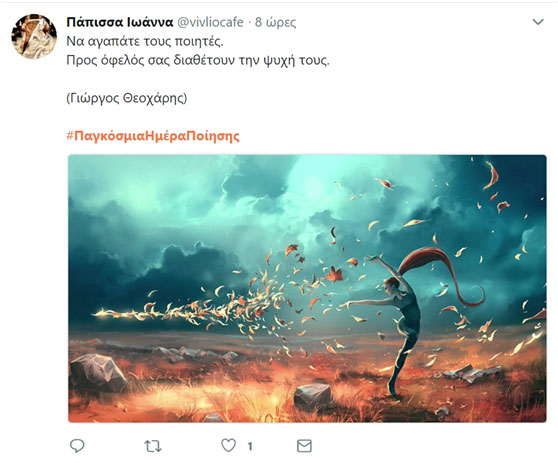Click the reply speech bubble icon

pos(77,446)
